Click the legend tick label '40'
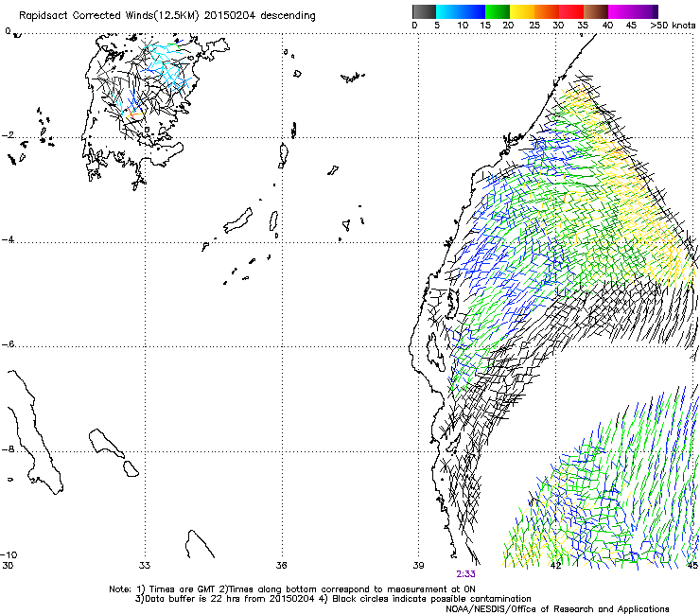Screen dimensions: 700x615 pos(607,26)
